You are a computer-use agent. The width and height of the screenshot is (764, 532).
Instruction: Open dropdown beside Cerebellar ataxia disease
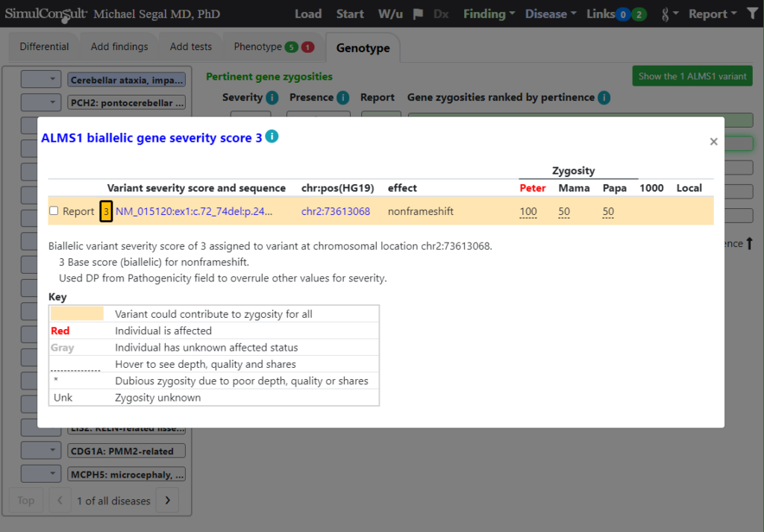41,79
